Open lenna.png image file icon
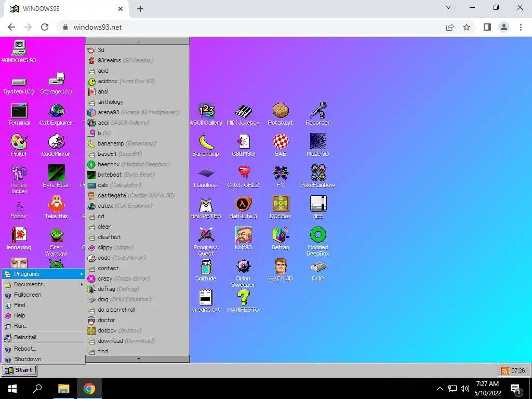The image size is (532, 399). [x=19, y=239]
